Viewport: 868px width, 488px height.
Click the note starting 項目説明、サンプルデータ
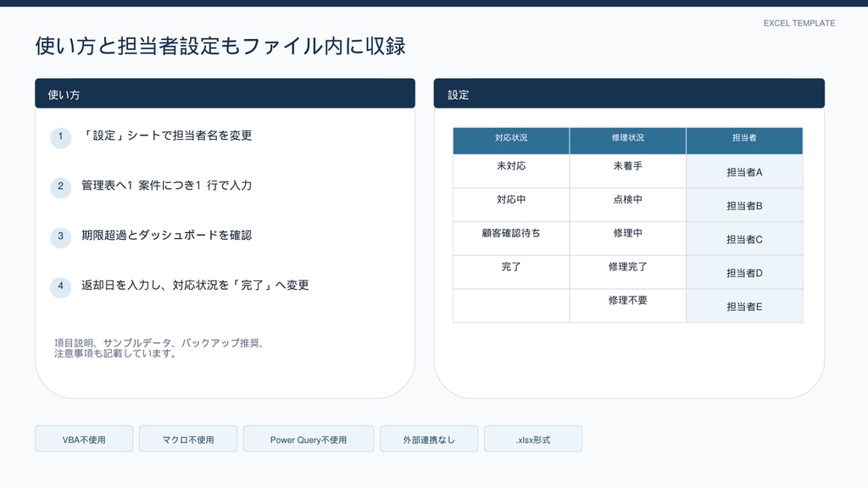160,348
